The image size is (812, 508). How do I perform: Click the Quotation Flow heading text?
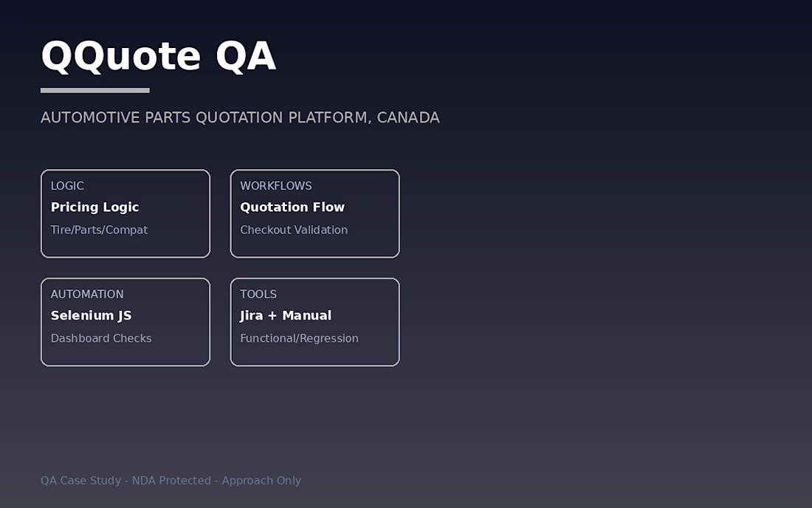(x=292, y=207)
